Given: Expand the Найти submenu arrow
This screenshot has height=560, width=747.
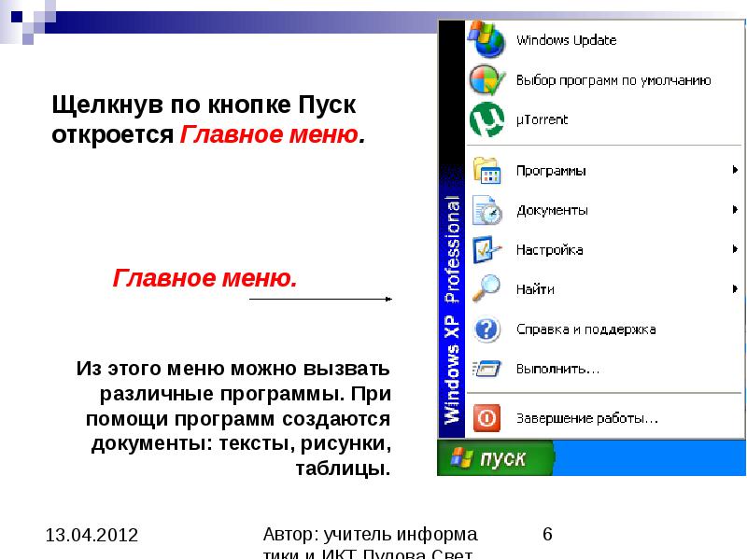Looking at the screenshot, I should coord(736,289).
